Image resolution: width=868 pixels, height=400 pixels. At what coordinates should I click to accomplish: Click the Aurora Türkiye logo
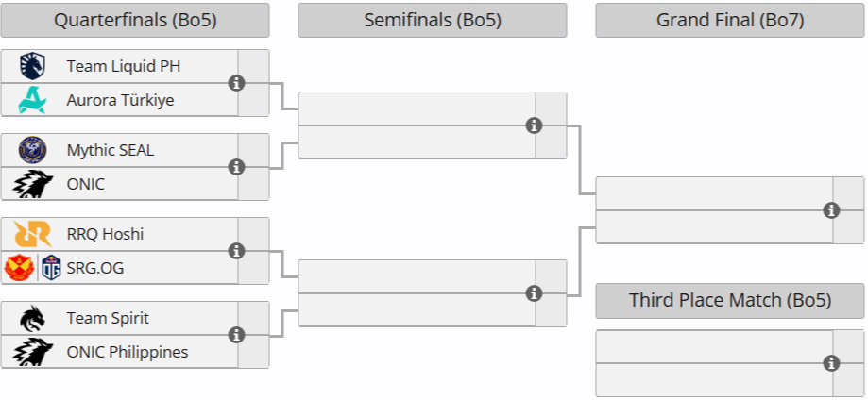(x=33, y=100)
